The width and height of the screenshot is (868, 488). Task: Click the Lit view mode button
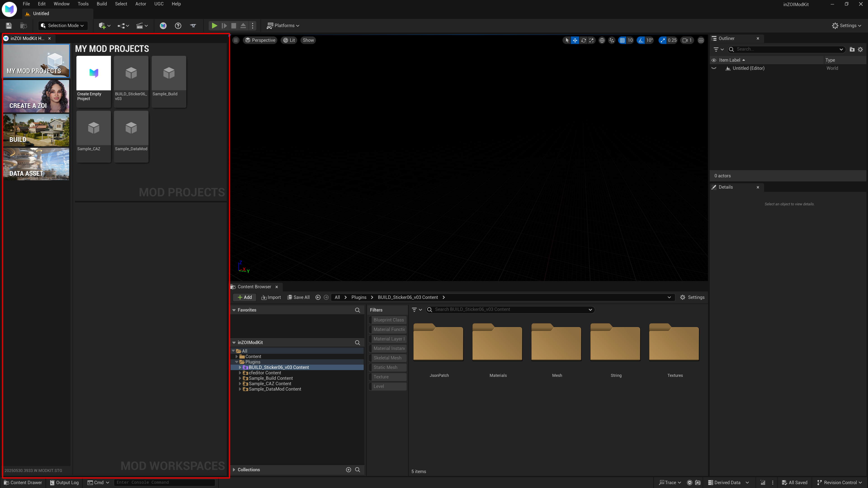[x=289, y=40]
